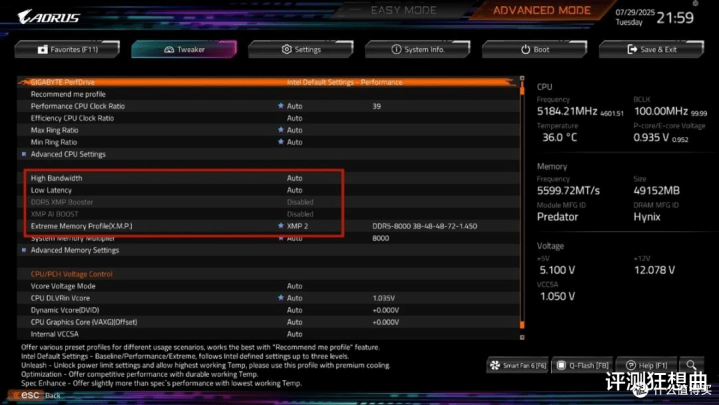Click star next to CPU DLVRin Vcore
This screenshot has width=719, height=405.
click(x=281, y=298)
